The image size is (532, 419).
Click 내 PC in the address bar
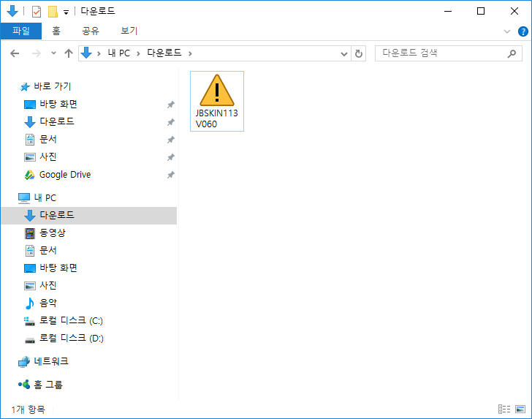[118, 53]
